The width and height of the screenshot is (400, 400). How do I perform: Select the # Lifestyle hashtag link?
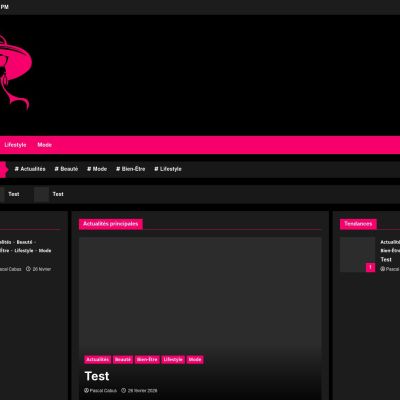pyautogui.click(x=168, y=169)
